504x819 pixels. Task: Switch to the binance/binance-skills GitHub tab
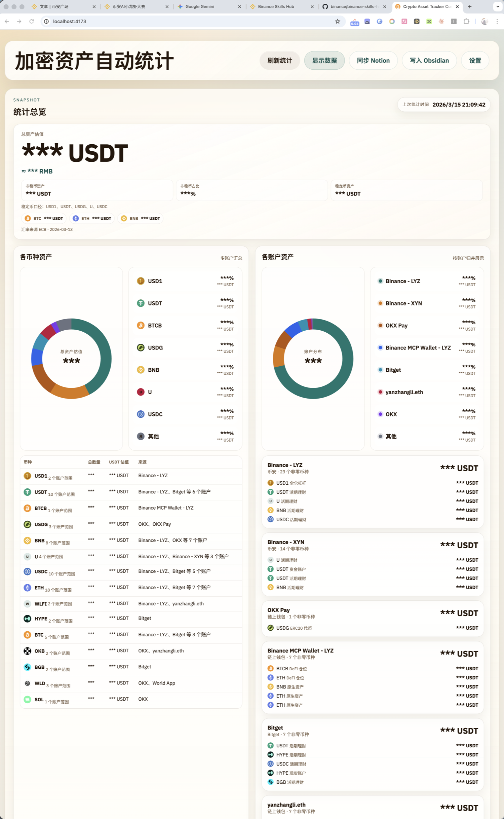[354, 6]
